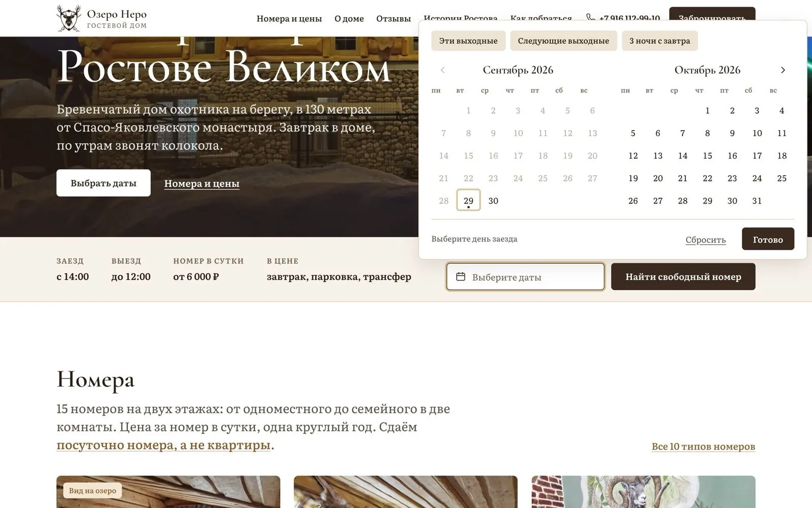The image size is (812, 508).
Task: Pick September 30 in the calendar
Action: pyautogui.click(x=493, y=201)
